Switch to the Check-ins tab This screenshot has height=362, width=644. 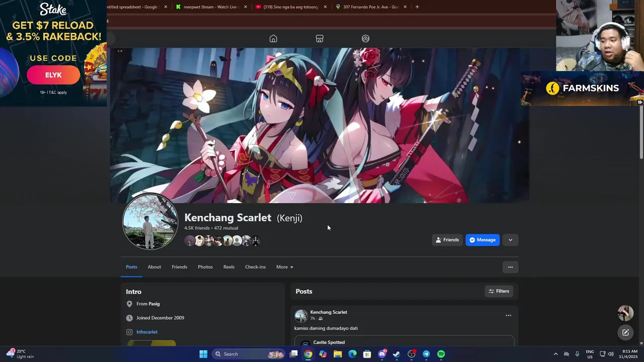pyautogui.click(x=255, y=267)
